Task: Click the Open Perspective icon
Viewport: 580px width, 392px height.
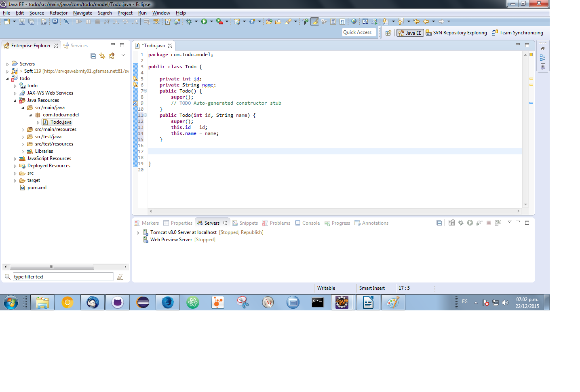Action: (x=388, y=33)
